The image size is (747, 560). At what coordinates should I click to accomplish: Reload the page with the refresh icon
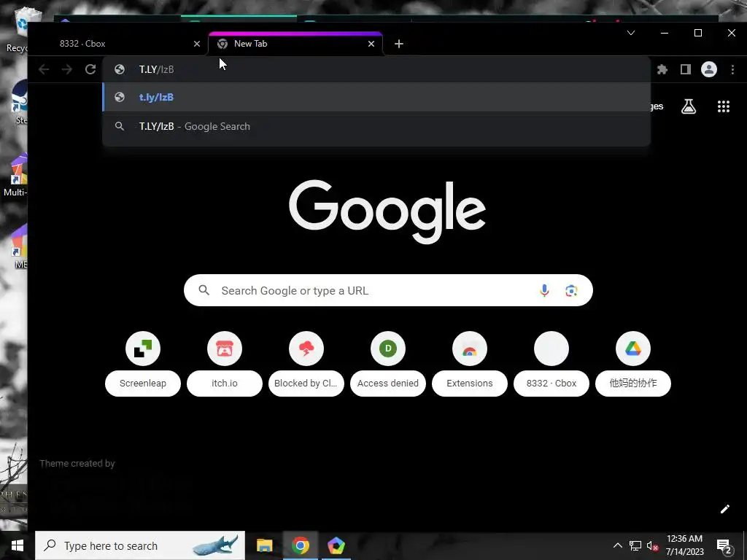[x=90, y=69]
